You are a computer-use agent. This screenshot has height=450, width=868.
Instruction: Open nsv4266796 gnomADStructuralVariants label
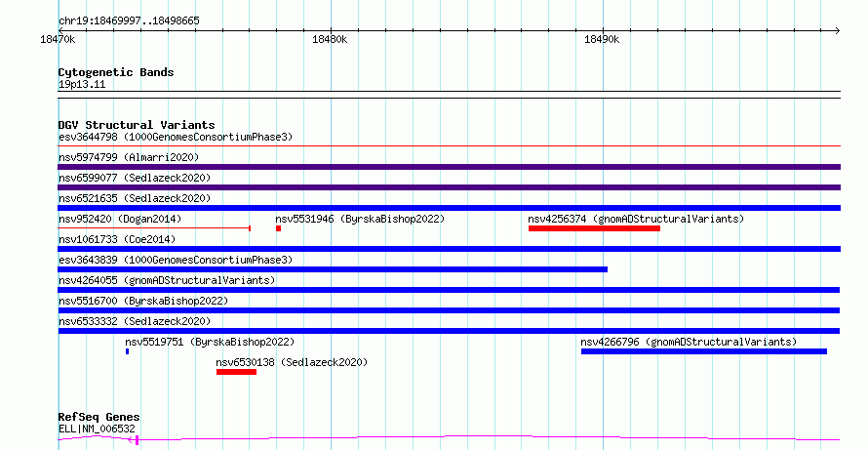tap(689, 342)
